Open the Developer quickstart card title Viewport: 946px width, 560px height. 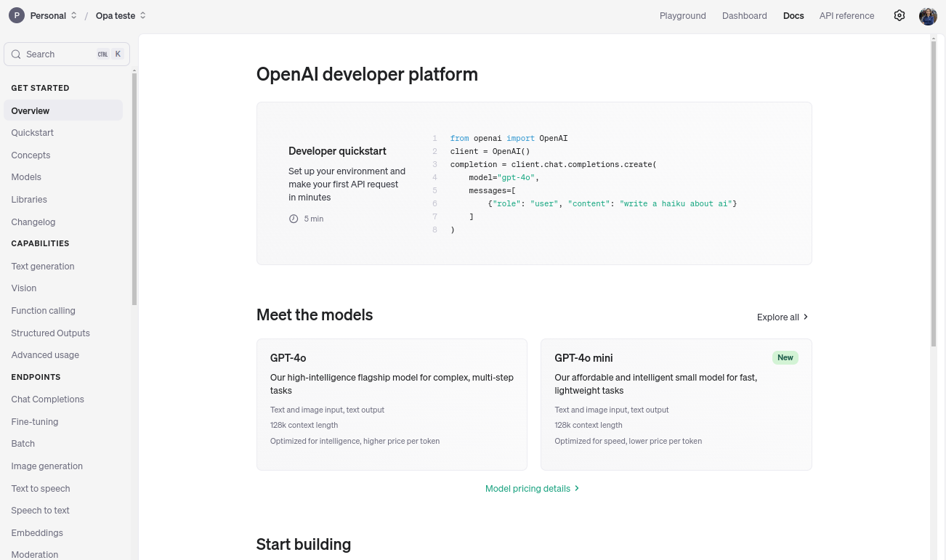point(337,151)
